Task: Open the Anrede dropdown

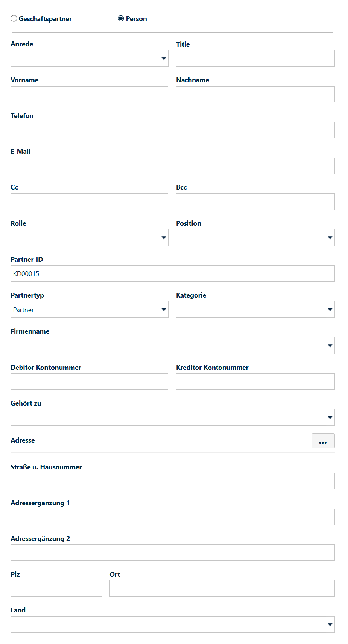Action: pos(90,58)
